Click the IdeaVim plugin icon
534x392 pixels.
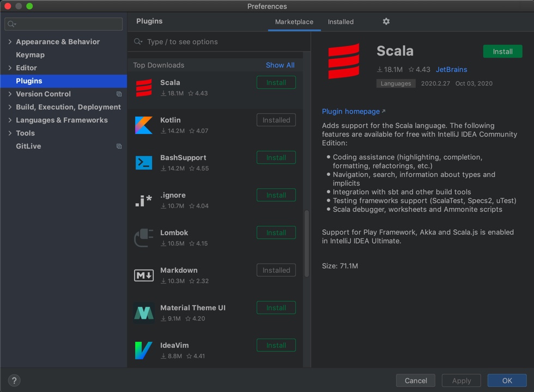[143, 351]
